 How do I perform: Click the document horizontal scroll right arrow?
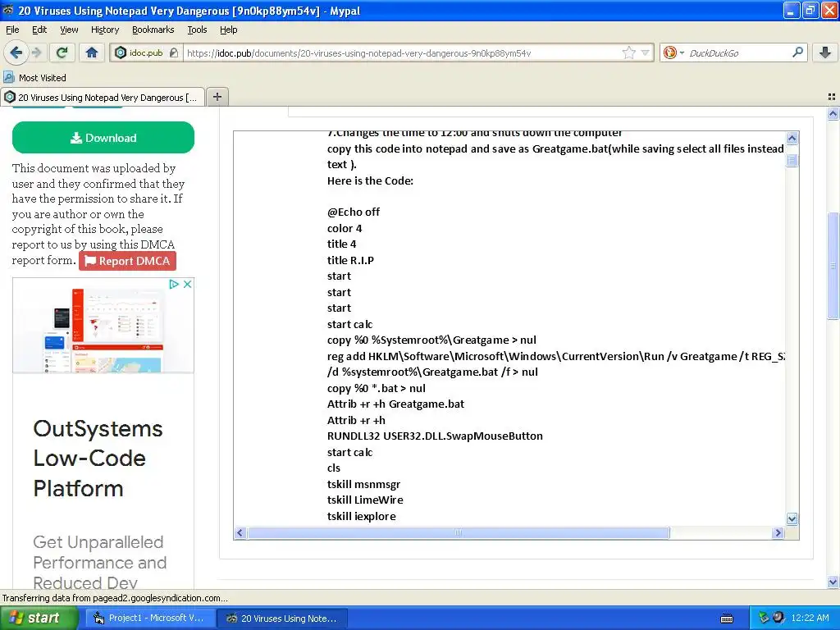(778, 532)
